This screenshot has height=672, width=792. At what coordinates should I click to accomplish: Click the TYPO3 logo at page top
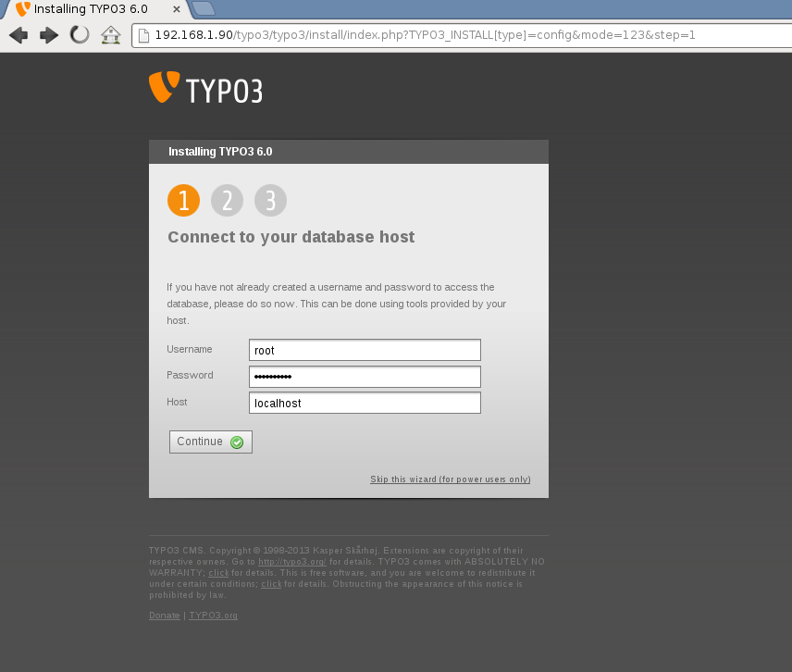point(205,88)
